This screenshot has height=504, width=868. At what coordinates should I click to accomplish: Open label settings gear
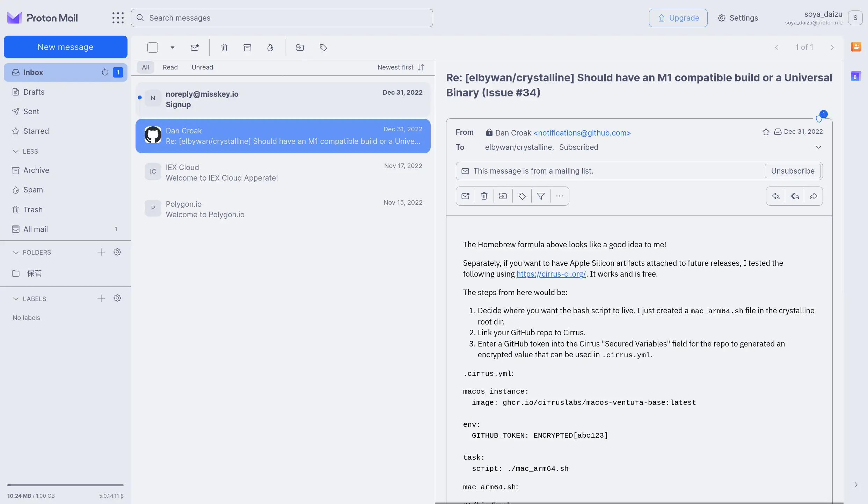coord(117,298)
